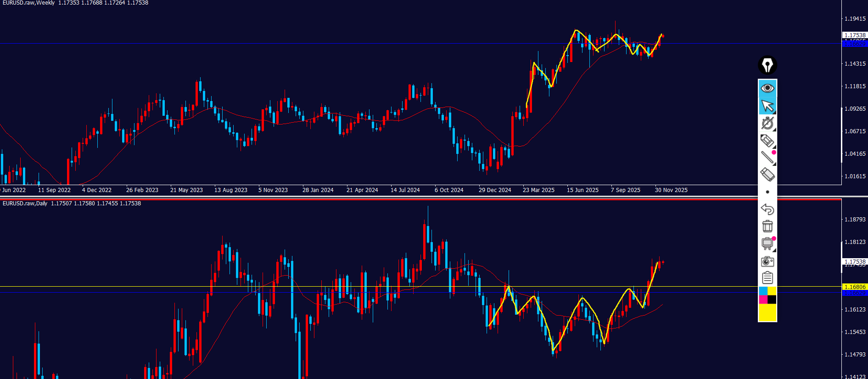868x379 pixels.
Task: Open the clipboard icon
Action: click(x=767, y=278)
